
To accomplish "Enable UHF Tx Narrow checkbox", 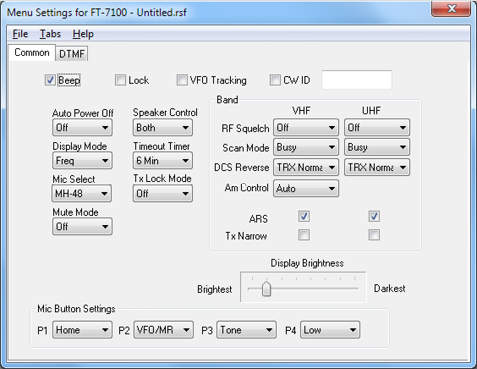I will pyautogui.click(x=374, y=235).
